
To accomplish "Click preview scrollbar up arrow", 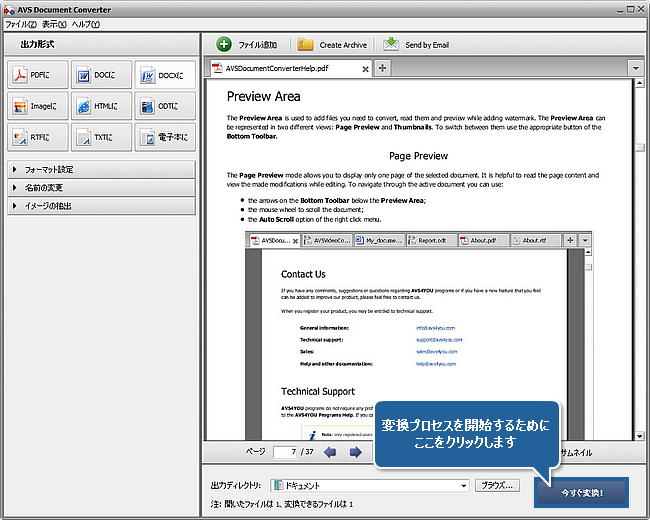I will 640,84.
